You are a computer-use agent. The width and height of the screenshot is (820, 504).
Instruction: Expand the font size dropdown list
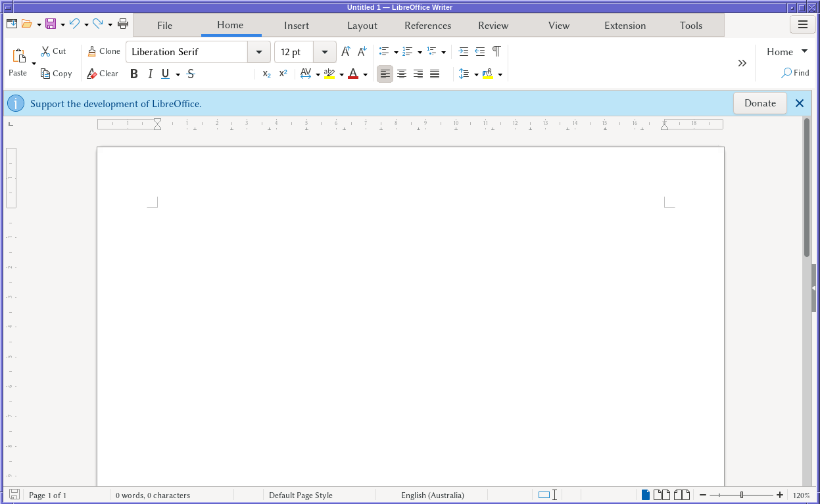click(325, 52)
